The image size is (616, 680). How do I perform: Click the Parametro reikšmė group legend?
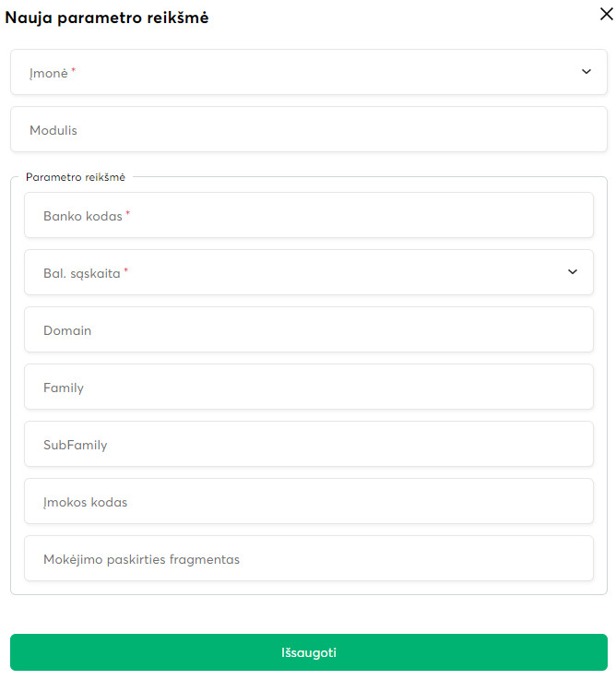[x=76, y=176]
